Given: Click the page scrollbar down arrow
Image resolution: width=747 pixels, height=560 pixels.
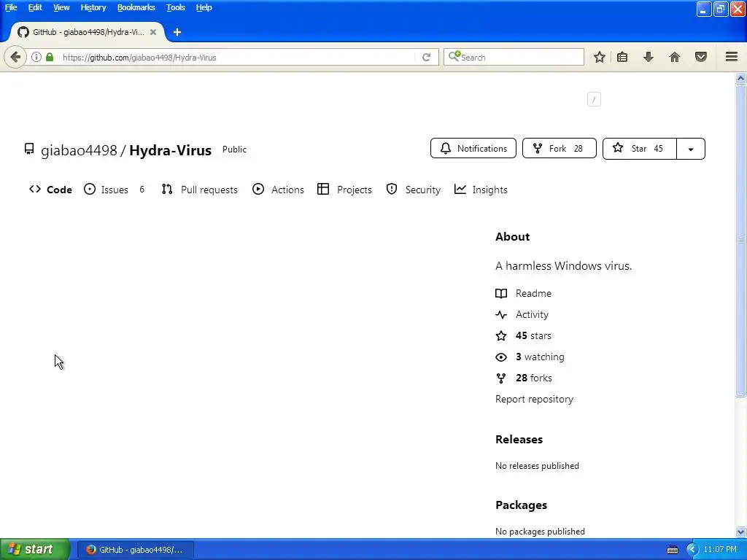Looking at the screenshot, I should point(740,532).
